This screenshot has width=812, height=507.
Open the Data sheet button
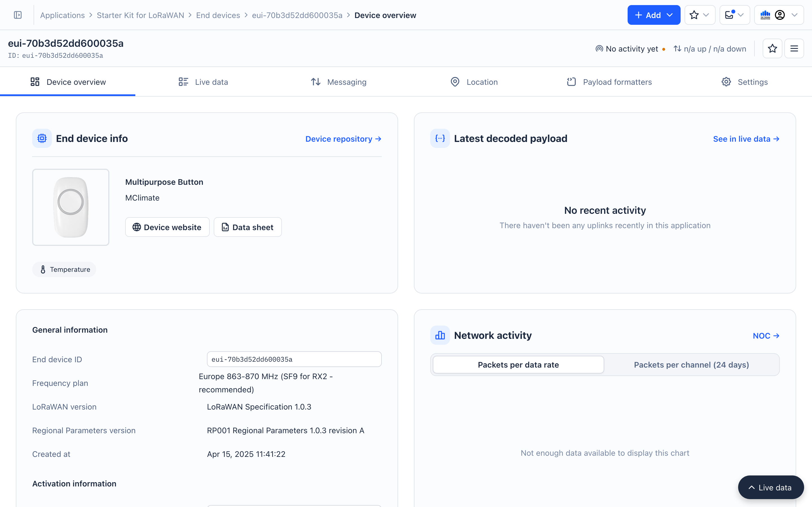[x=248, y=227]
